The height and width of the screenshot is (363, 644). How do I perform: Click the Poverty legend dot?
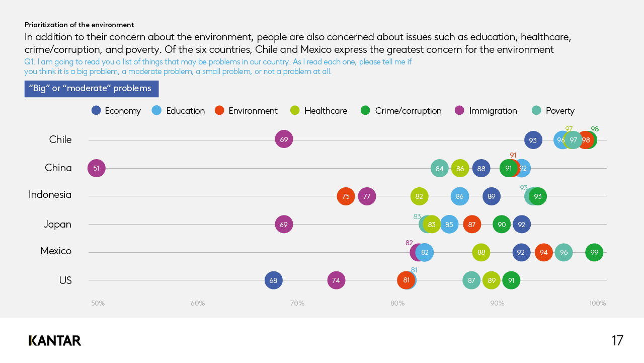coord(537,110)
